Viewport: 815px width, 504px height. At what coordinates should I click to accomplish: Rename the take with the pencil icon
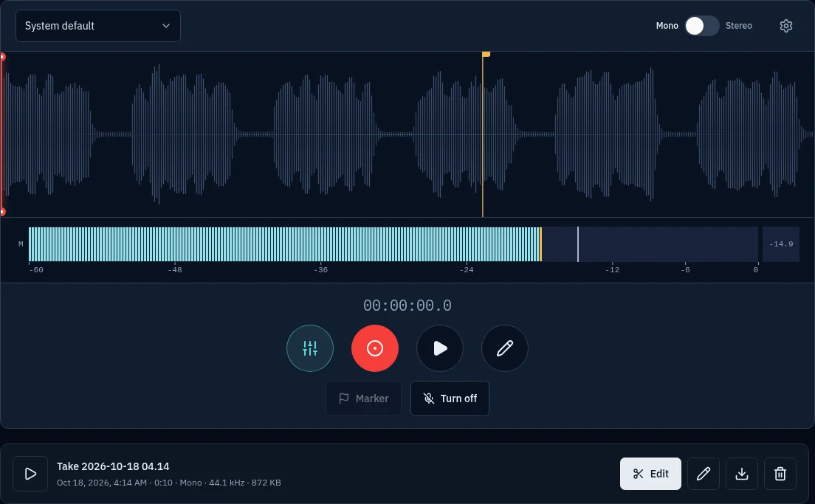tap(704, 474)
